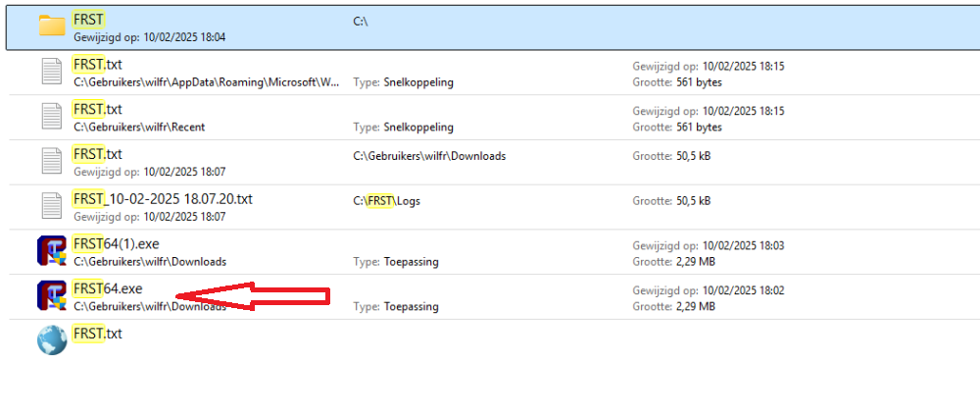Click the yellow FRST folder icon

[52, 26]
